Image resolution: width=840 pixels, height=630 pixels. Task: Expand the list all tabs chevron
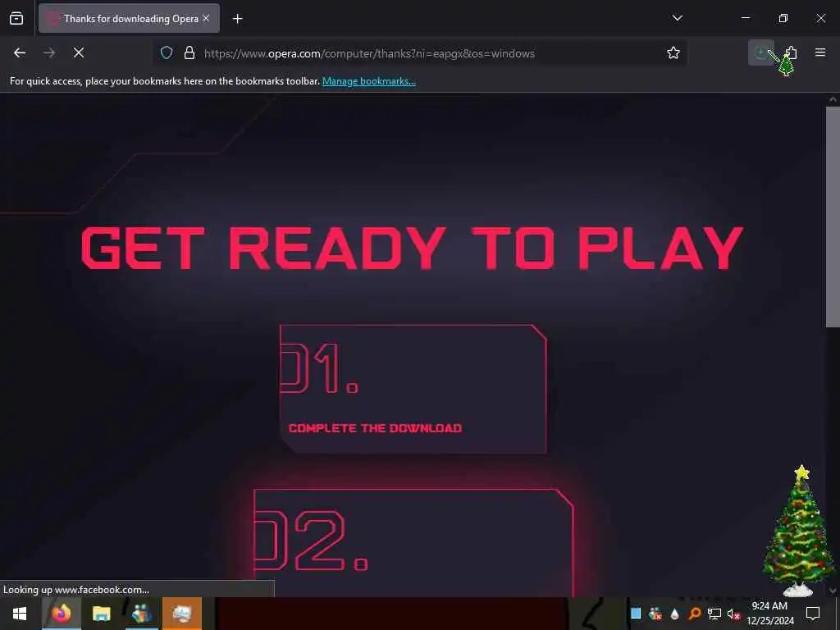click(x=677, y=18)
